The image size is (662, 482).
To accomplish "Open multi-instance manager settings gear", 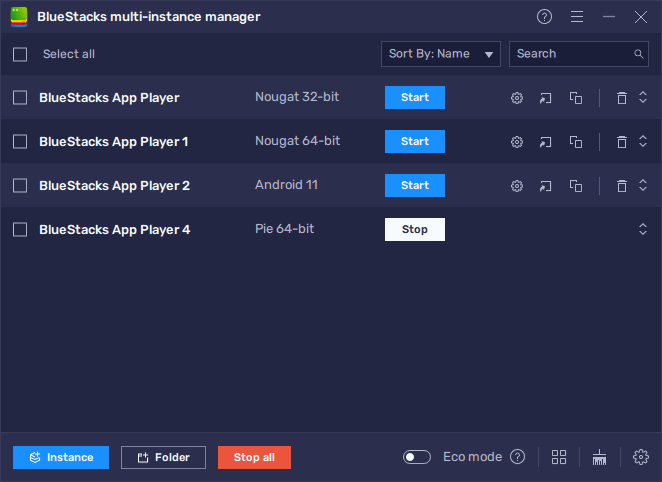I will (641, 457).
